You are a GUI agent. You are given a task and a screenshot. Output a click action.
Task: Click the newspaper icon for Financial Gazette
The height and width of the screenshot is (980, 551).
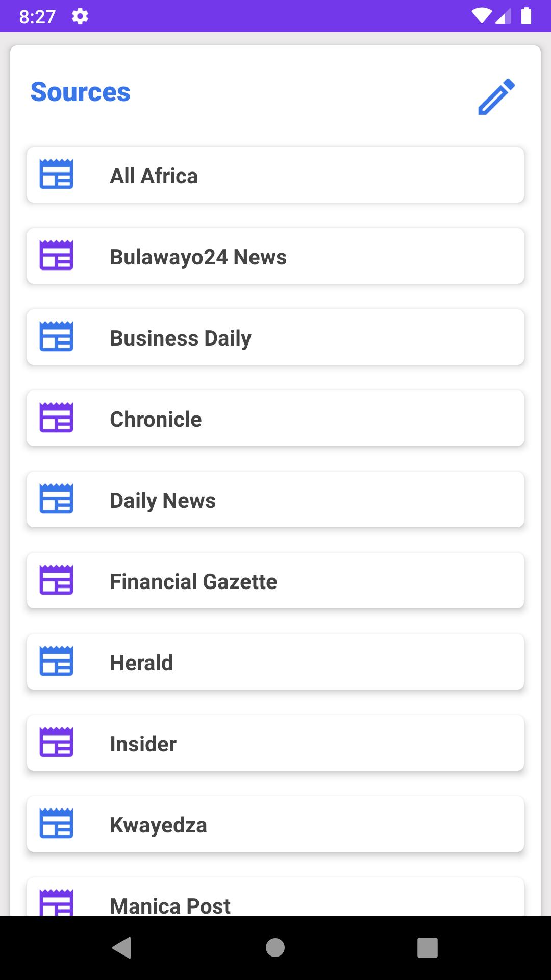point(57,580)
